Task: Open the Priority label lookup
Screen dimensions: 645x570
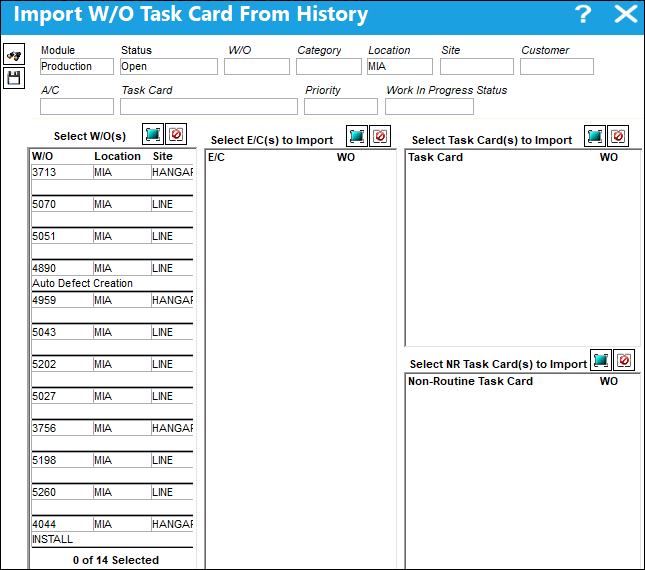Action: [x=322, y=90]
